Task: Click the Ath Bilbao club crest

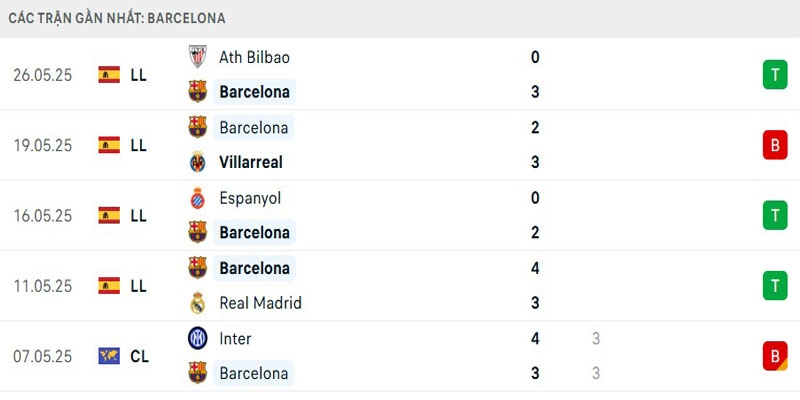Action: tap(197, 57)
